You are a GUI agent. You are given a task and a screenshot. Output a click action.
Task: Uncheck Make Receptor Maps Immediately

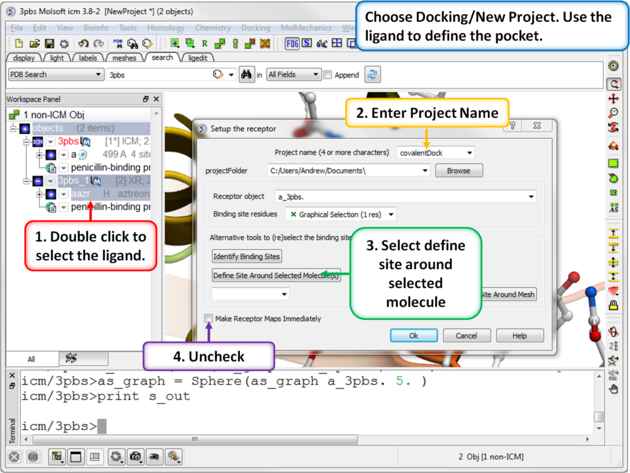click(208, 319)
